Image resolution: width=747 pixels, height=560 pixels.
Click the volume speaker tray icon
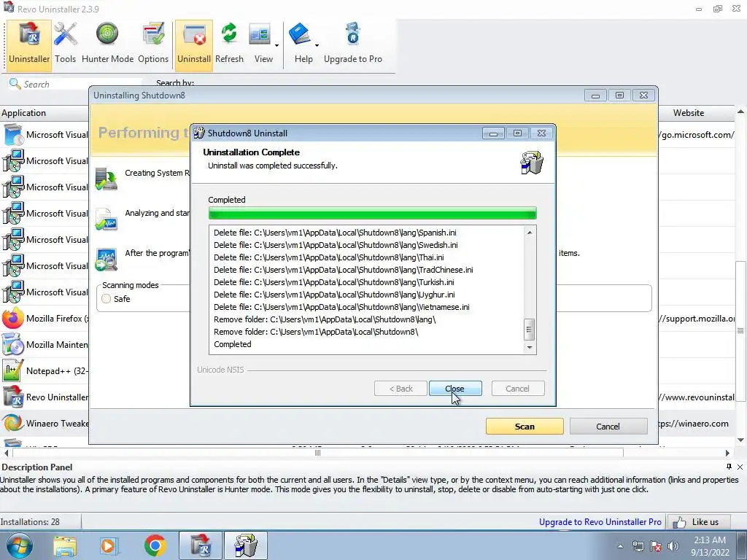coord(673,546)
